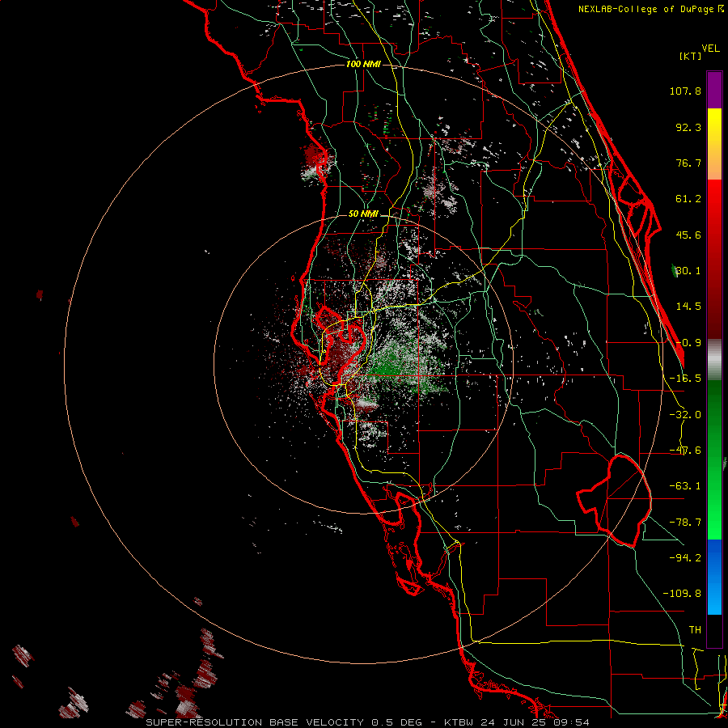Screen dimensions: 728x728
Task: Click the -94.2 scale value
Action: click(x=685, y=557)
